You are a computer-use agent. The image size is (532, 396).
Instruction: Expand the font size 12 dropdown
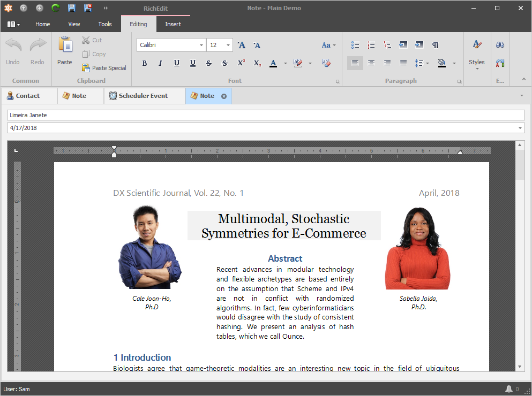tap(228, 45)
